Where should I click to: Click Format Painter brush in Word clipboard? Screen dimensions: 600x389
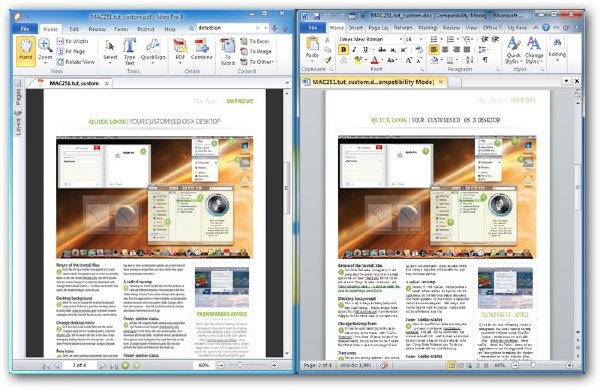[x=328, y=60]
